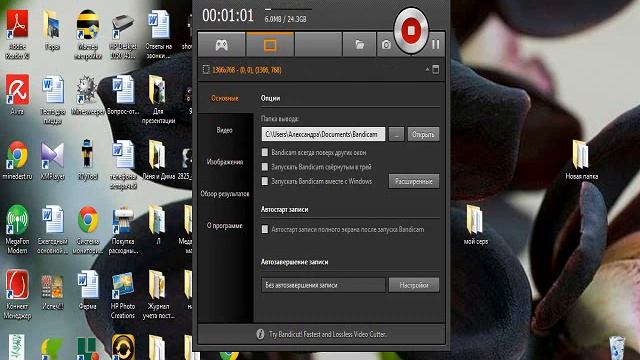The width and height of the screenshot is (640, 360).
Task: Enable Запускать Bandicam свёрнутым в трей
Action: tap(264, 167)
